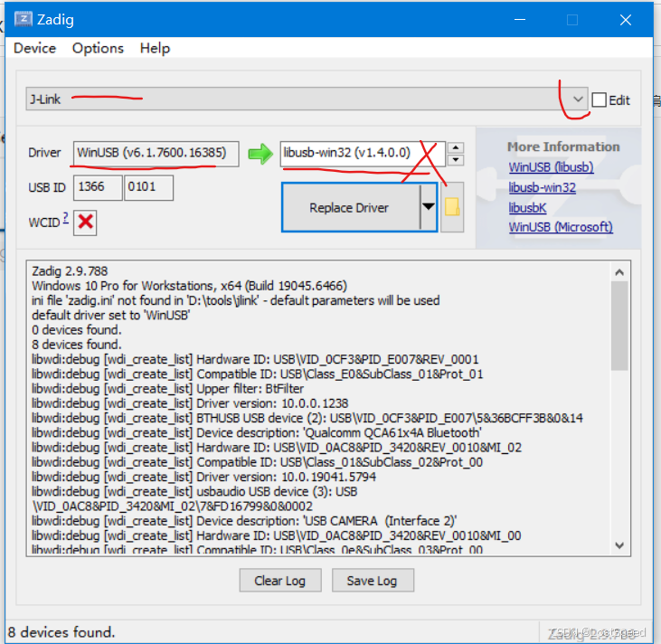Open the WCID question mark help link

66,218
